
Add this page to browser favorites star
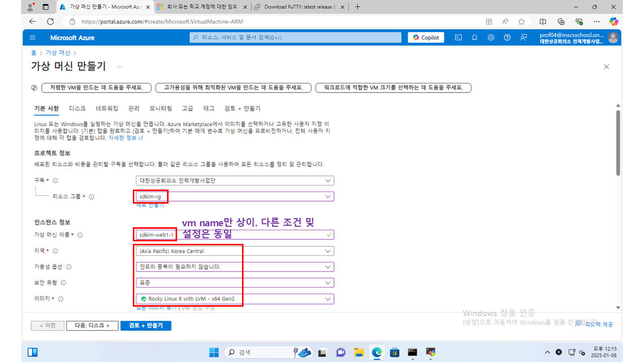[x=522, y=22]
